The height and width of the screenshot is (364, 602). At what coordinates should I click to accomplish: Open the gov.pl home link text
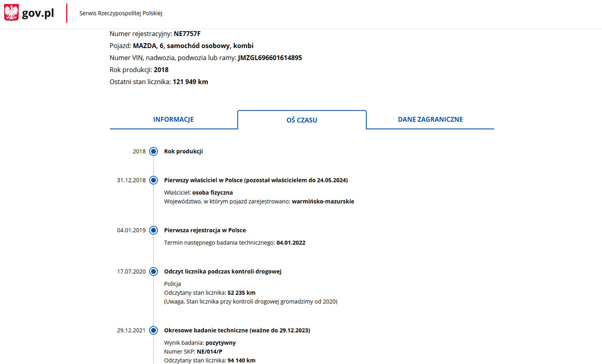38,14
